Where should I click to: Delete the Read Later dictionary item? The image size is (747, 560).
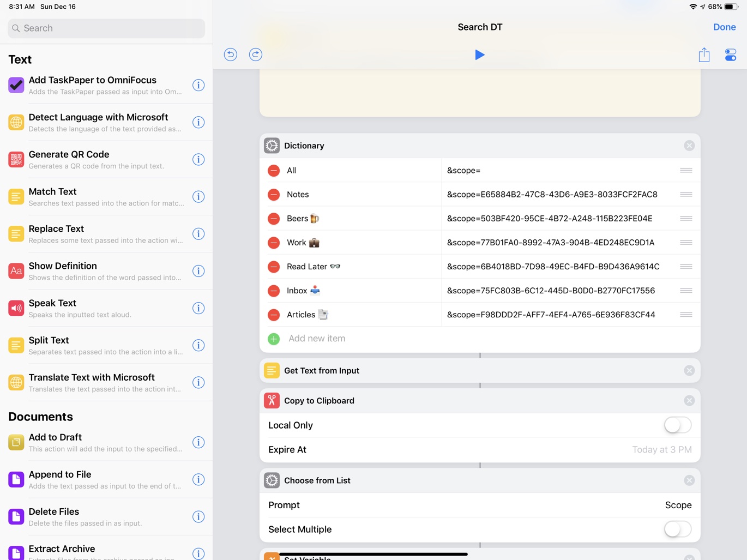[274, 267]
